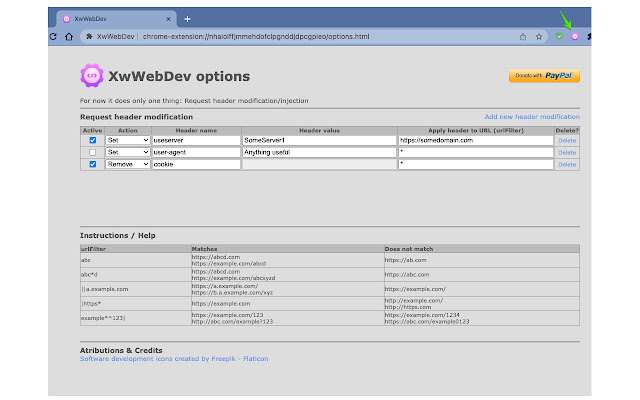Screen dimensions: 640x400
Task: Click the share icon in the address bar
Action: click(x=523, y=37)
